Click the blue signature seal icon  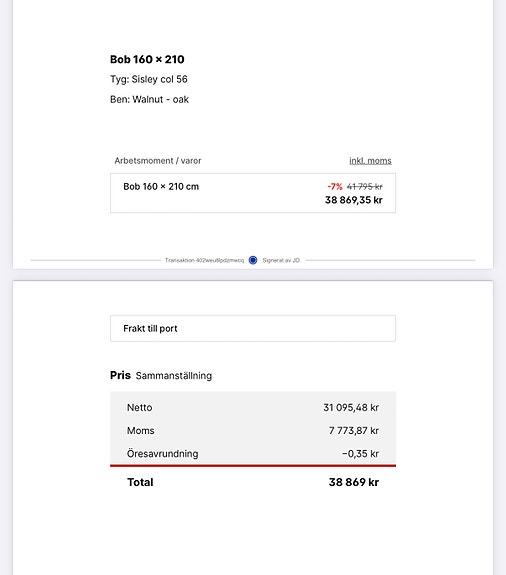[253, 260]
